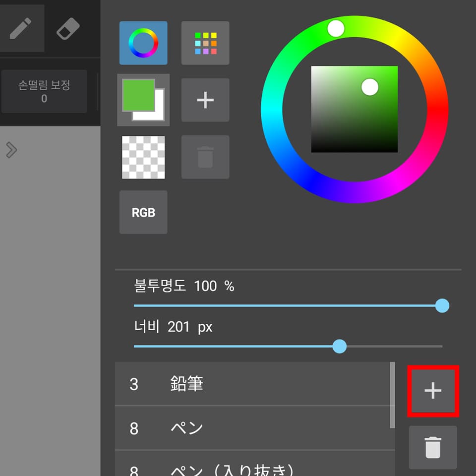The height and width of the screenshot is (476, 476).
Task: Delete the selected brush with trash icon
Action: tap(433, 447)
